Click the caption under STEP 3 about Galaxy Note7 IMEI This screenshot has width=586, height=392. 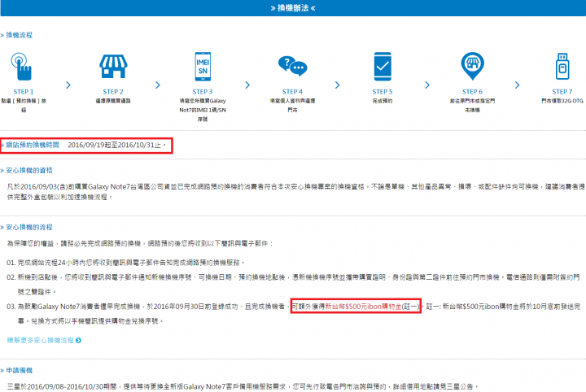click(203, 110)
